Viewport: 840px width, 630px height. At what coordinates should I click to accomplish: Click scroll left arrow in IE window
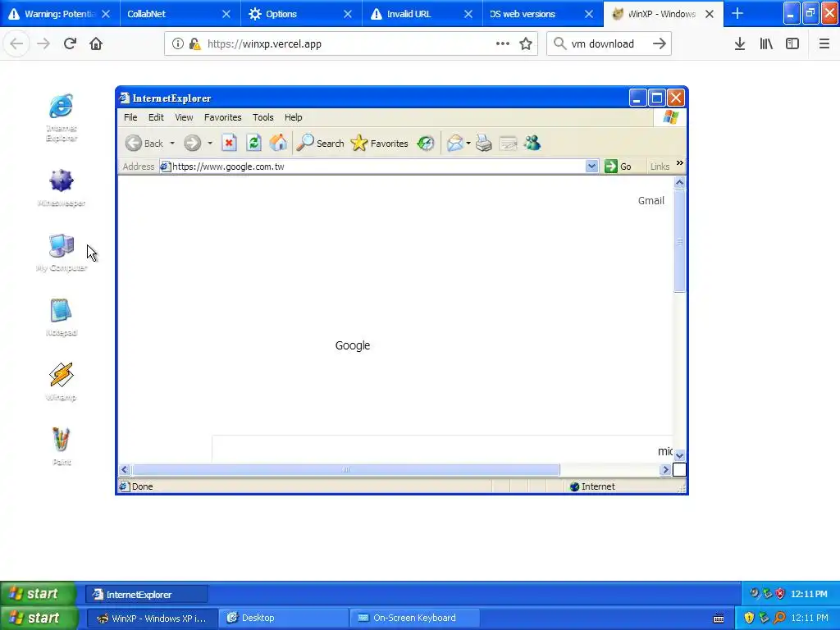coord(125,470)
